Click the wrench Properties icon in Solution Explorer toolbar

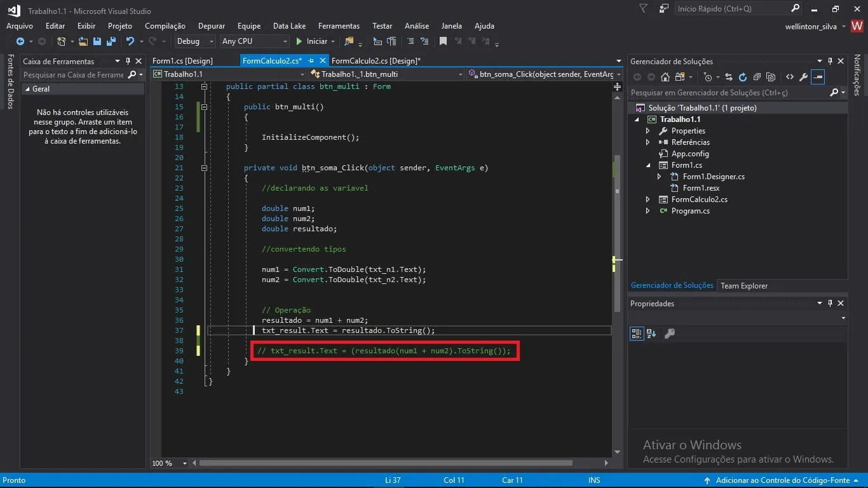pos(803,77)
